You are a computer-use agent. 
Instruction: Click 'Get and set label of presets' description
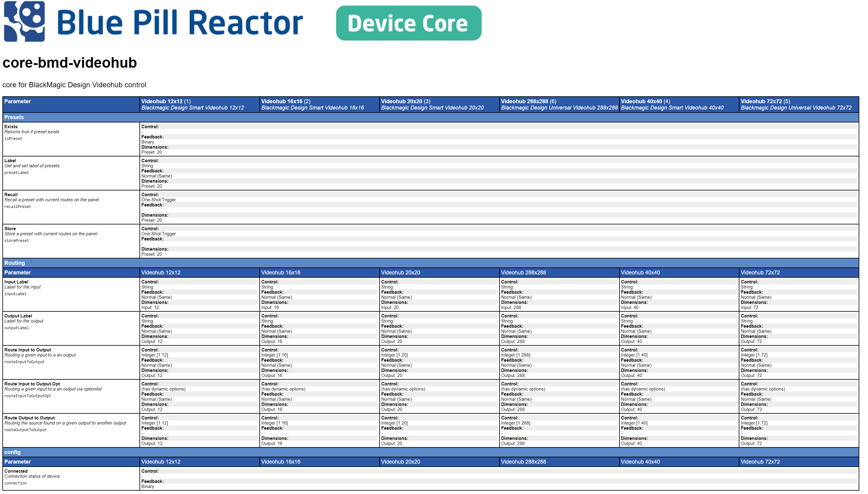pyautogui.click(x=32, y=166)
